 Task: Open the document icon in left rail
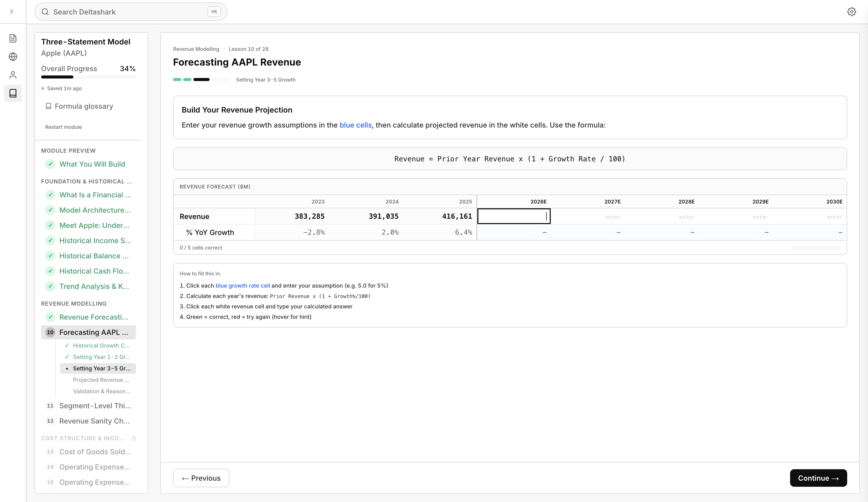pos(13,38)
